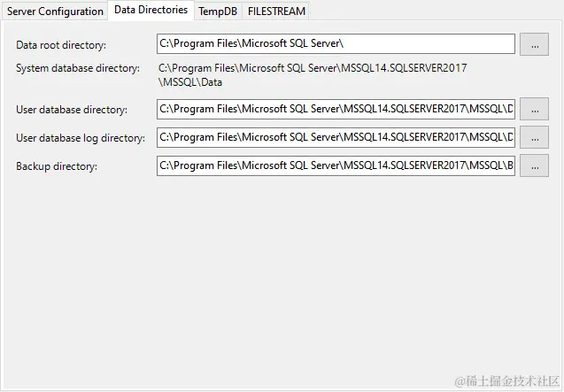Click the "System database directory:" label

click(x=78, y=68)
